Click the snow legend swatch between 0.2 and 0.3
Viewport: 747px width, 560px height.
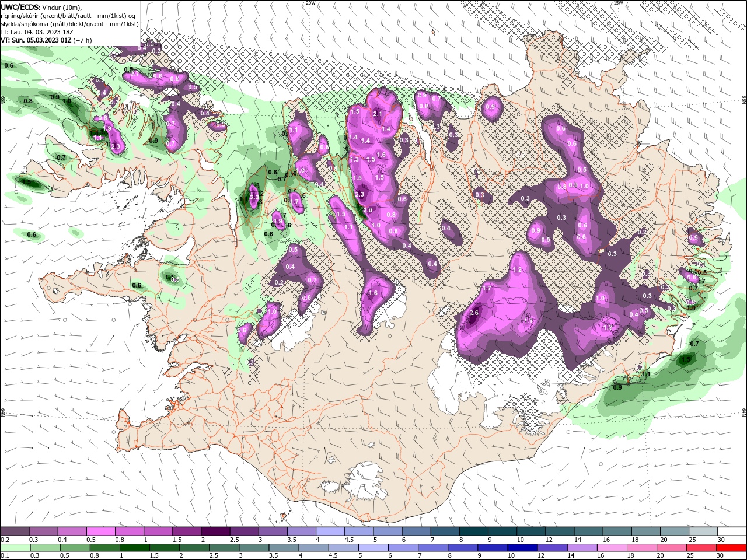tap(15, 531)
